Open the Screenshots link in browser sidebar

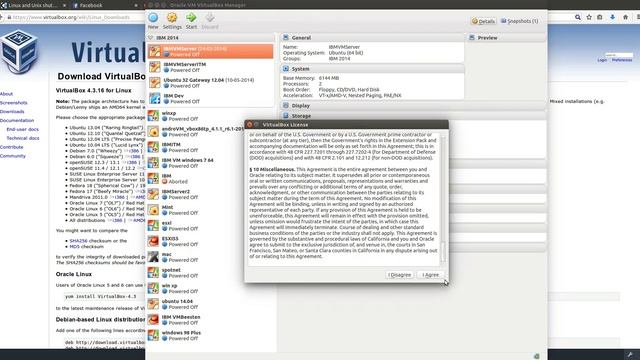point(13,103)
